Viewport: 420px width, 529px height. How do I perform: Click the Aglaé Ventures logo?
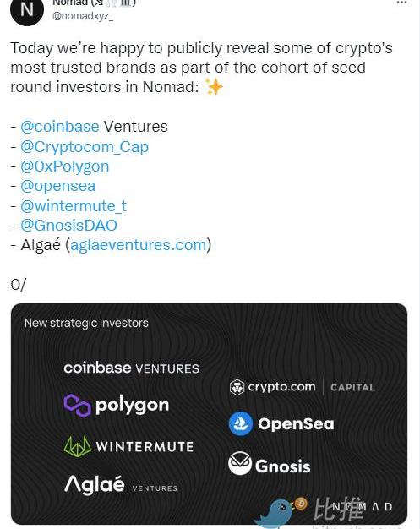click(121, 485)
